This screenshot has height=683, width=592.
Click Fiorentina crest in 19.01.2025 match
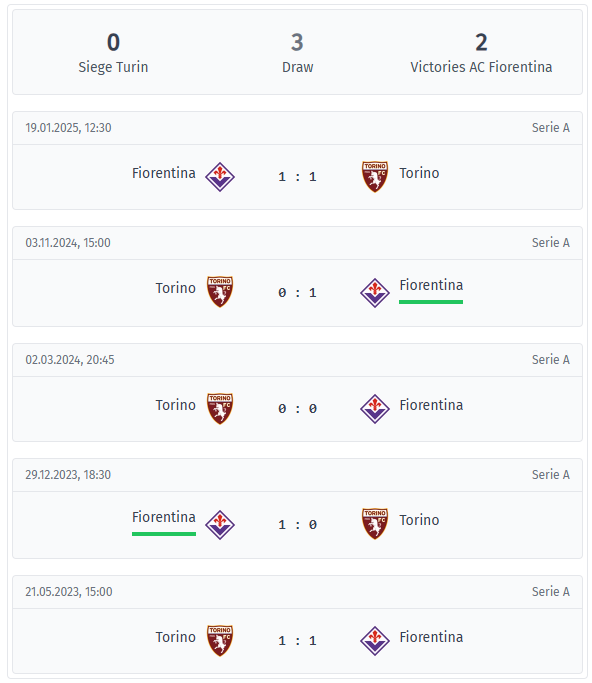pos(220,176)
